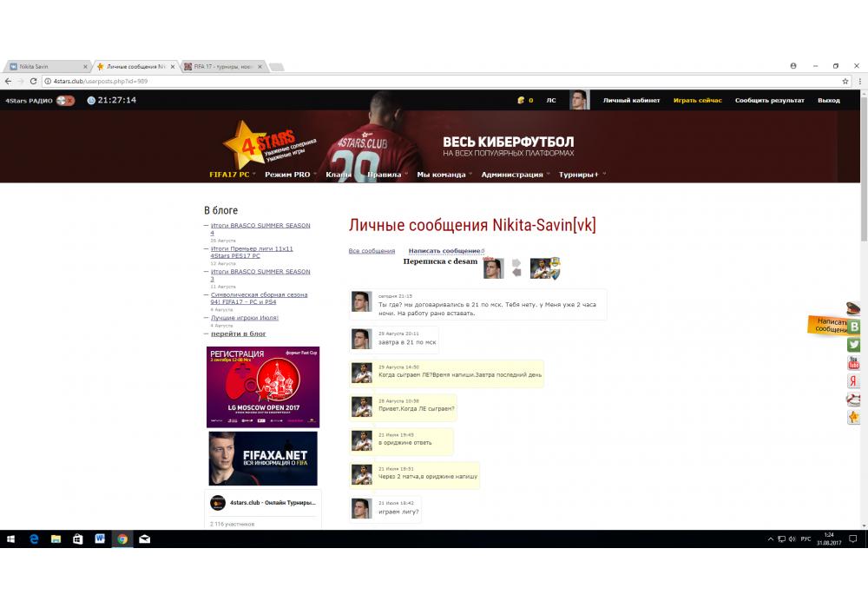Click the gold star icon in side panel
This screenshot has width=868, height=608.
854,418
